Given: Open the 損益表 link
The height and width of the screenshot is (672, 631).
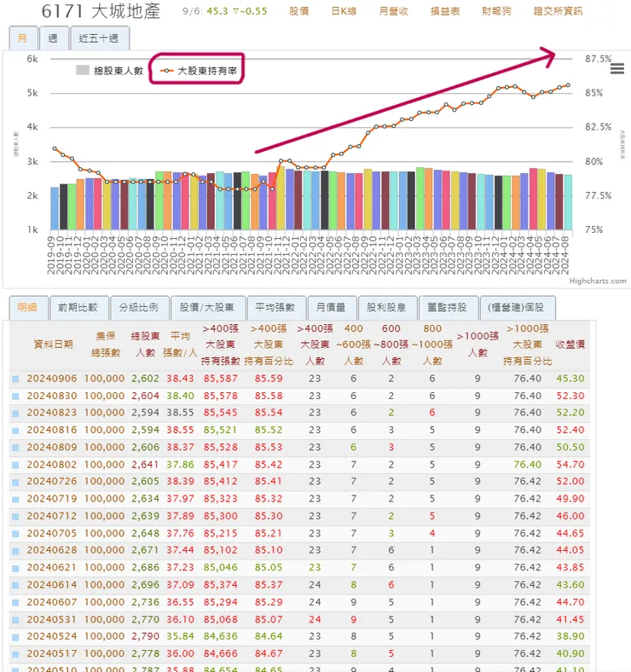Looking at the screenshot, I should tap(445, 11).
